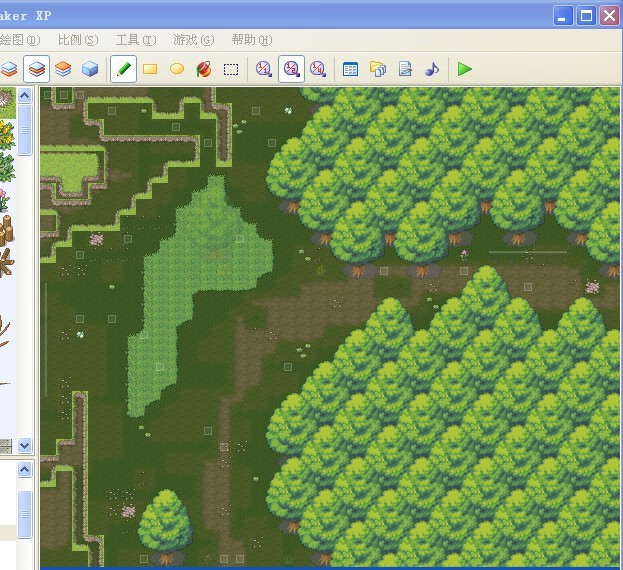Open the Sound Test music note icon
Viewport: 623px width, 570px height.
click(x=432, y=69)
